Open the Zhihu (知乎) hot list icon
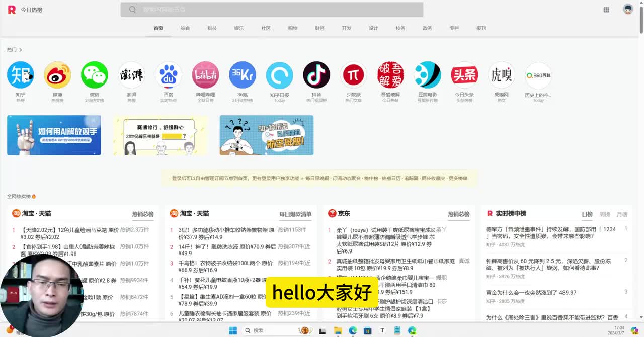Image resolution: width=644 pixels, height=337 pixels. 21,75
